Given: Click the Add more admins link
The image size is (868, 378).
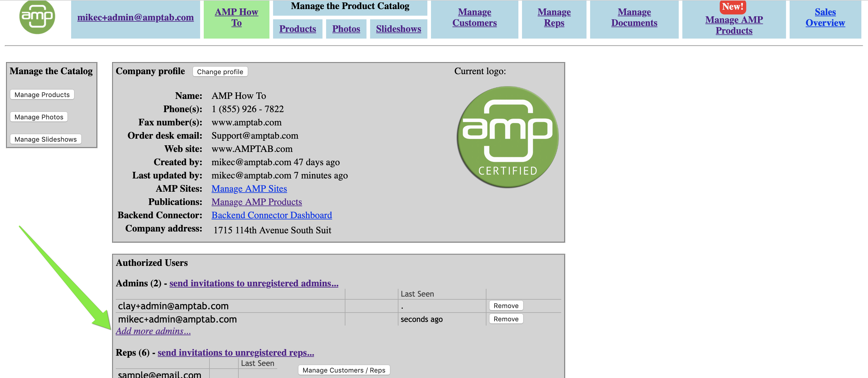Looking at the screenshot, I should tap(153, 331).
